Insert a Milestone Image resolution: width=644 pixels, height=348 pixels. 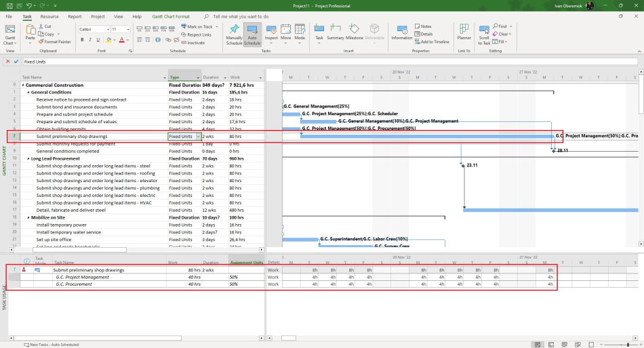(354, 32)
